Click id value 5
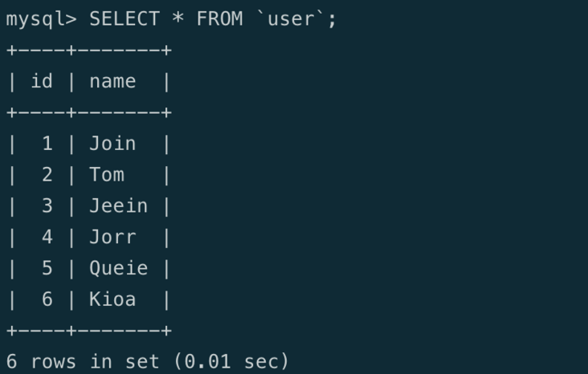Screen dimensions: 588x374 47,269
